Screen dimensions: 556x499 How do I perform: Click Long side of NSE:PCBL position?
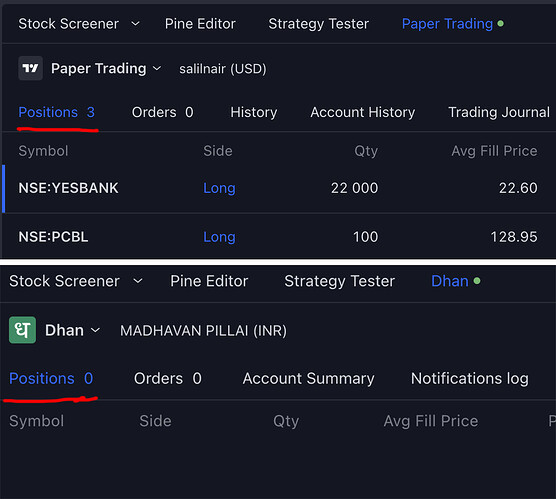pos(219,237)
